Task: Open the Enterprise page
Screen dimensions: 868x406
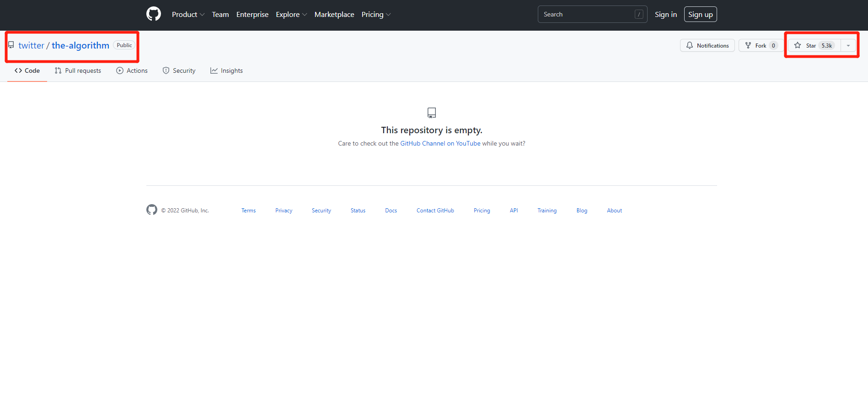Action: click(x=252, y=15)
